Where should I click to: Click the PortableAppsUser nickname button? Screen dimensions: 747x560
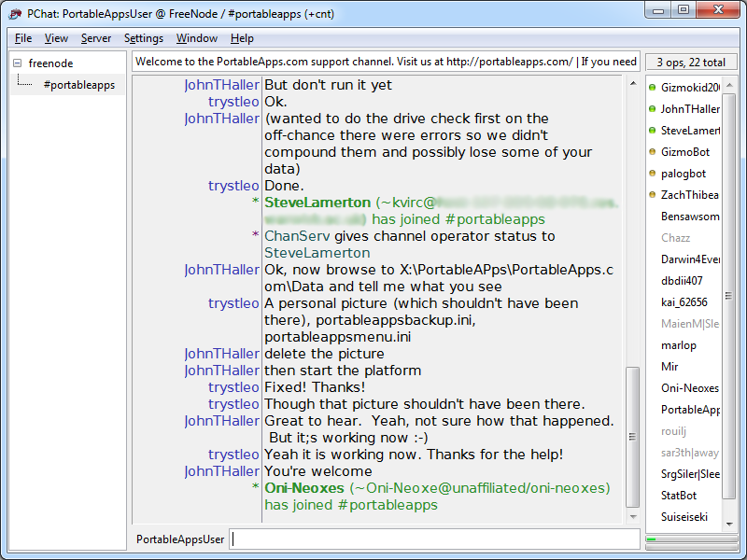pos(180,539)
